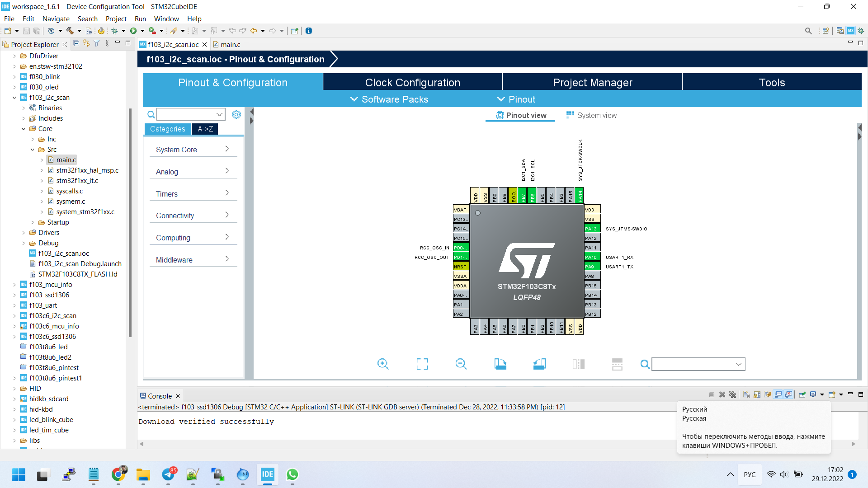Click the blue information icon in toolbar

pos(309,31)
